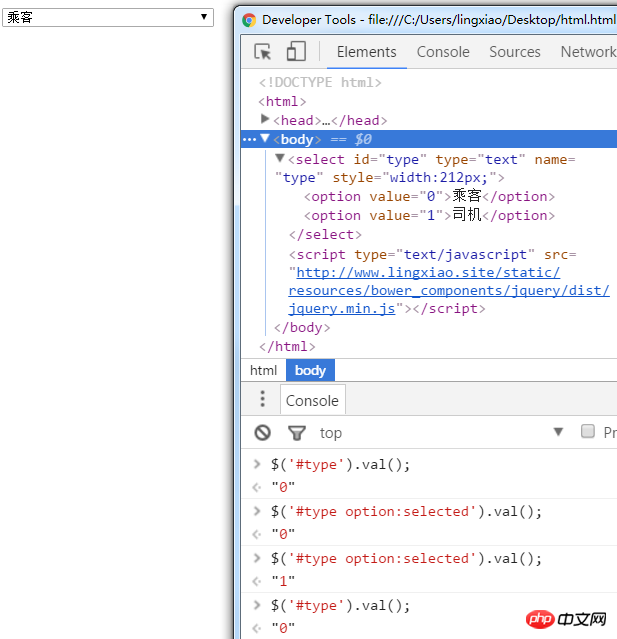Switch to the Sources tab
The image size is (617, 639).
(514, 52)
